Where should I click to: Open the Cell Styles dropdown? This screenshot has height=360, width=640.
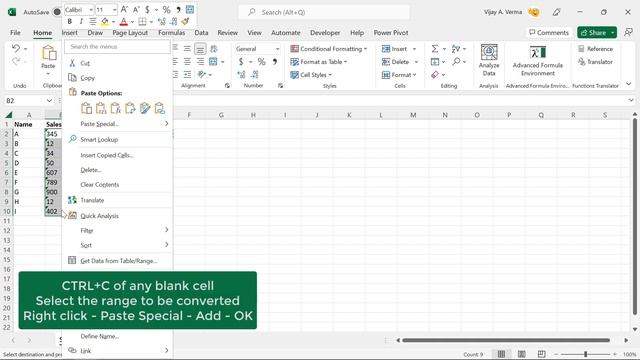pos(311,75)
